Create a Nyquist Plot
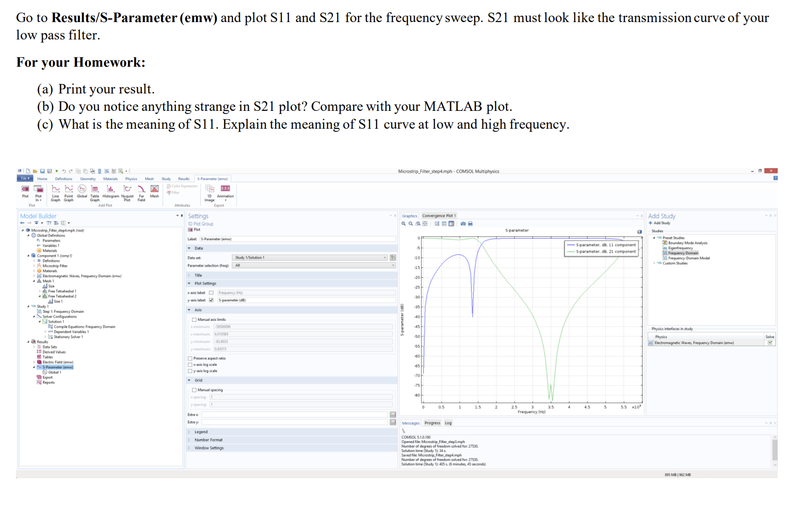Viewport: 812px width, 512px height. tap(127, 193)
